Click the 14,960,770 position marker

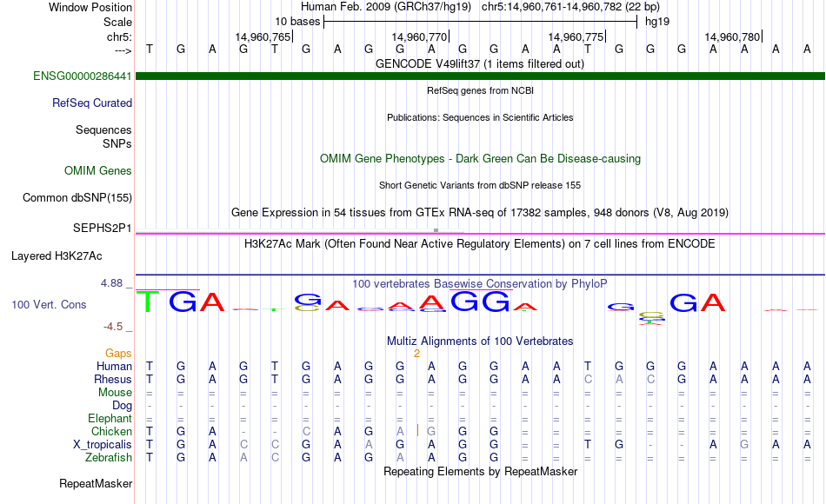(420, 36)
